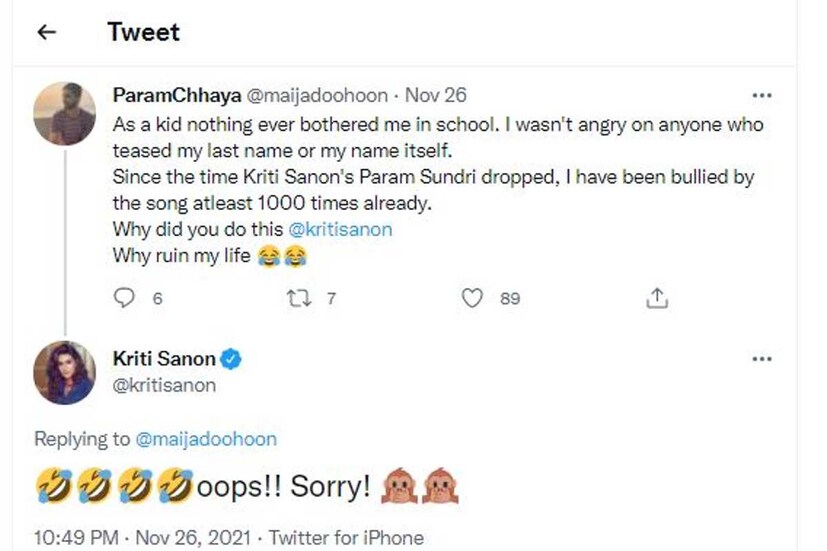
Task: Click the @kritisanon mention in tweet text
Action: click(x=341, y=229)
